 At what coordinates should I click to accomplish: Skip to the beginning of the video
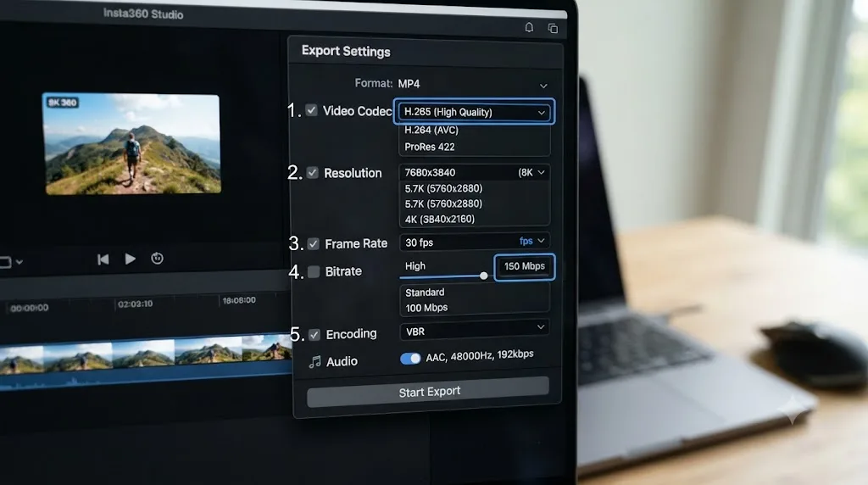point(103,259)
